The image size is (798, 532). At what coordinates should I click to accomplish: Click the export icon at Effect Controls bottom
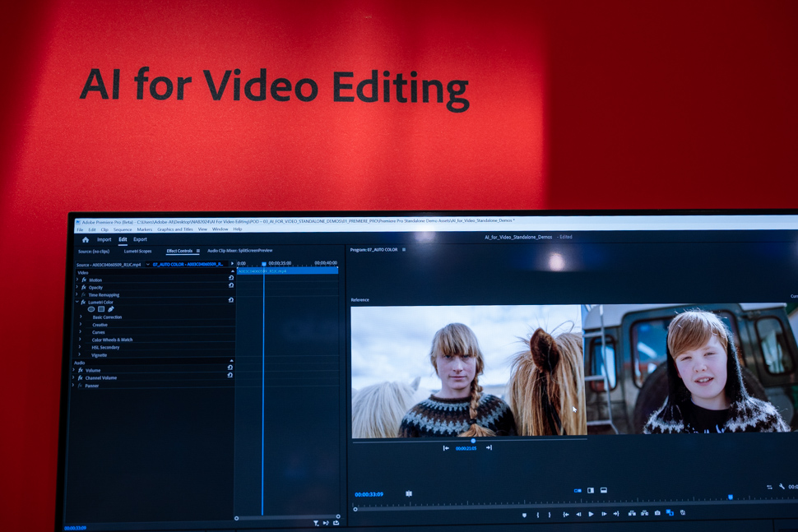(x=336, y=523)
